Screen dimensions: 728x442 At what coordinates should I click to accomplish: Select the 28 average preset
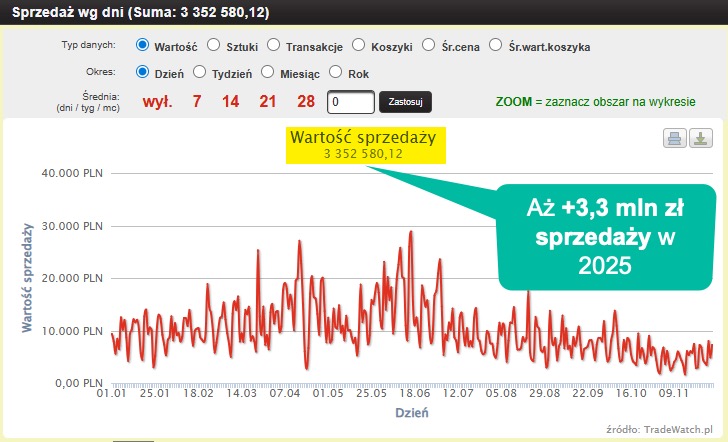(x=305, y=102)
